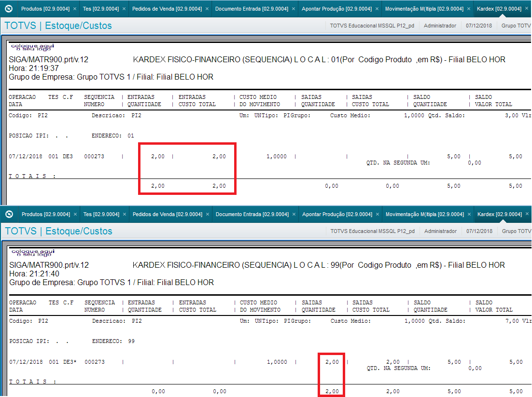
Task: Click sequence 000273 in LOCAL 01 report
Action: [94, 157]
